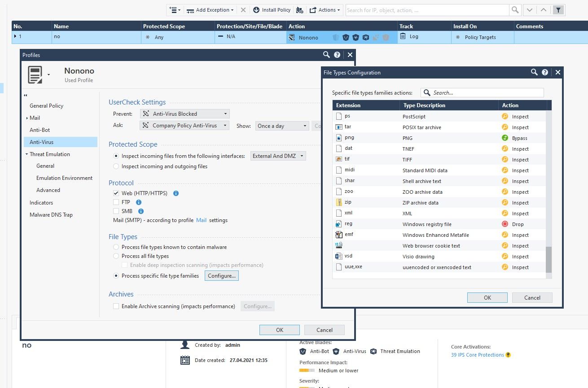Viewport: 588px width, 388px height.
Task: Enable the FTP protocol checkbox
Action: pos(115,202)
